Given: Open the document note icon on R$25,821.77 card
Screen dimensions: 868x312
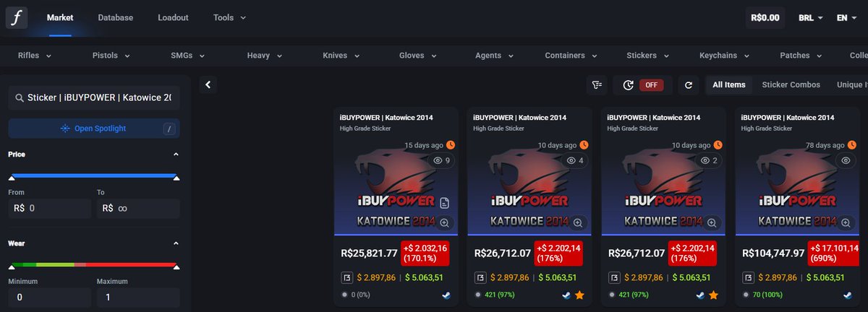Looking at the screenshot, I should point(444,202).
